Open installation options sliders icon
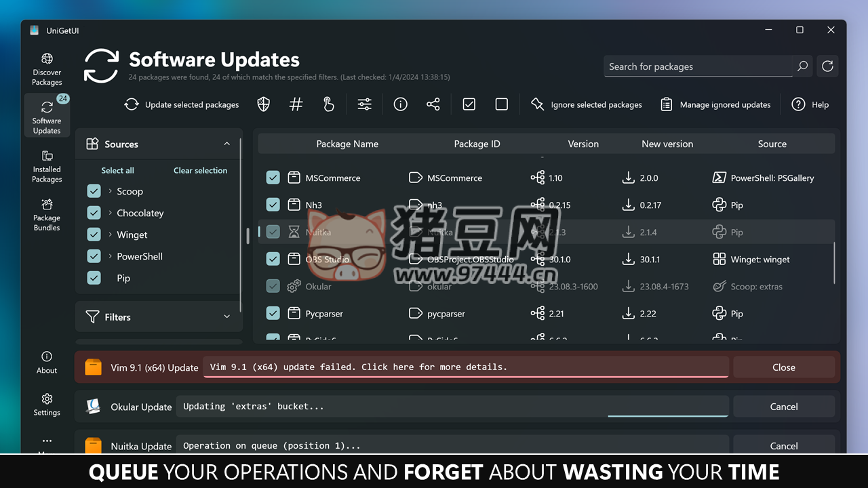 coord(365,104)
